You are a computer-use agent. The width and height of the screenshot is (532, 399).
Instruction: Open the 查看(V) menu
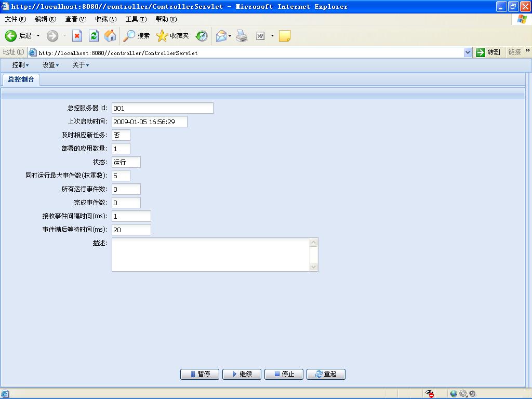[x=76, y=19]
